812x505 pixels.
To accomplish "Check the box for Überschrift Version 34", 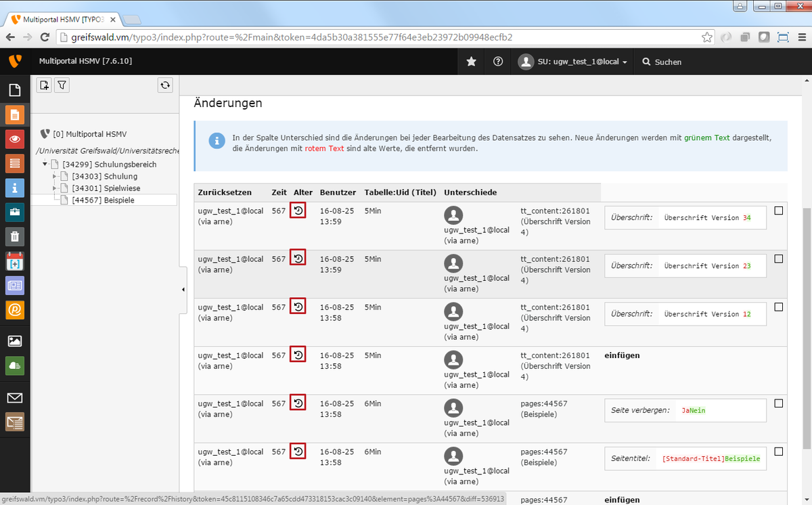I will tap(778, 211).
